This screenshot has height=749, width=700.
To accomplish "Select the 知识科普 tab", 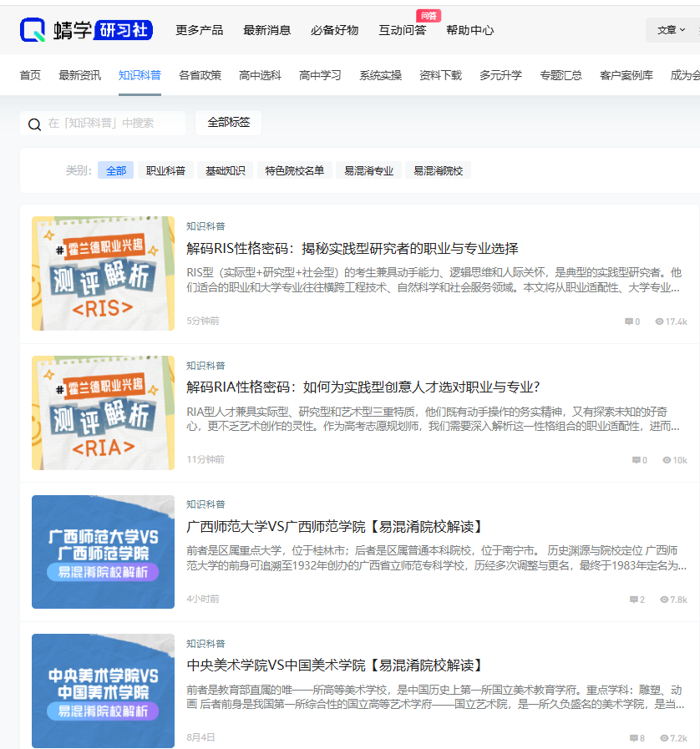I will tap(139, 75).
